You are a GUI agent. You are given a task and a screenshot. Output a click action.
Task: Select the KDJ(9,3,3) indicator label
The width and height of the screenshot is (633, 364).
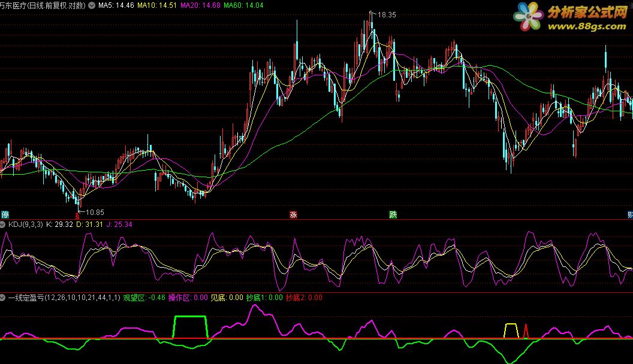pos(25,225)
